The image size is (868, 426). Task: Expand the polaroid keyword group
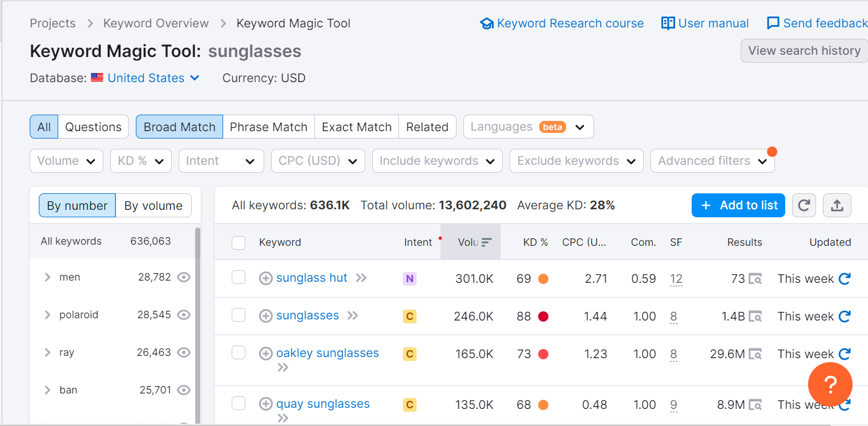pos(47,315)
